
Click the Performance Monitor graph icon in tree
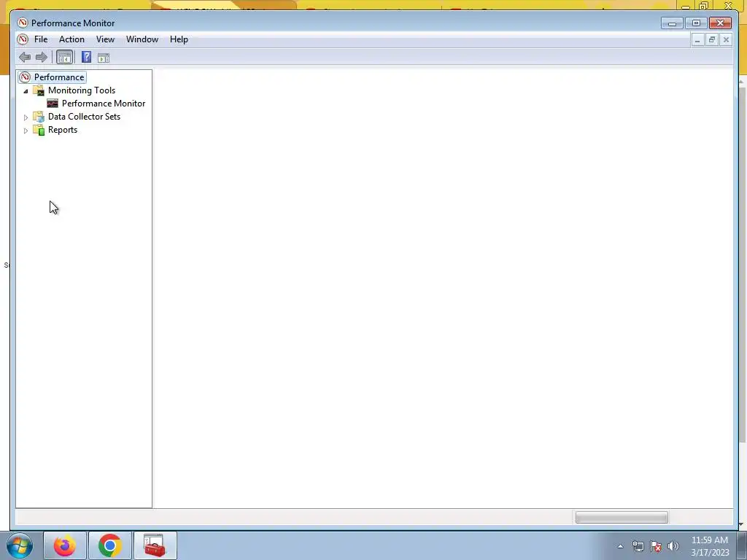(53, 104)
